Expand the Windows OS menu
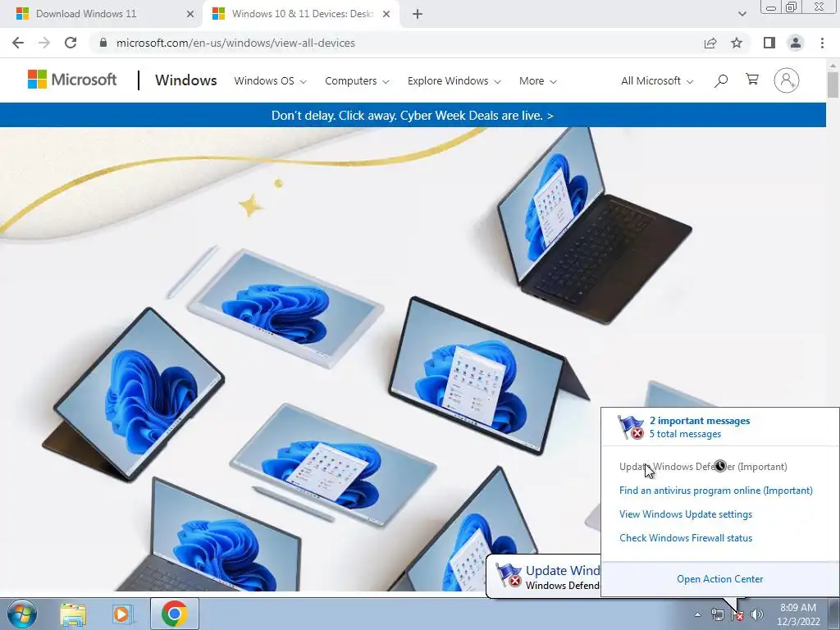This screenshot has height=630, width=840. coord(271,81)
